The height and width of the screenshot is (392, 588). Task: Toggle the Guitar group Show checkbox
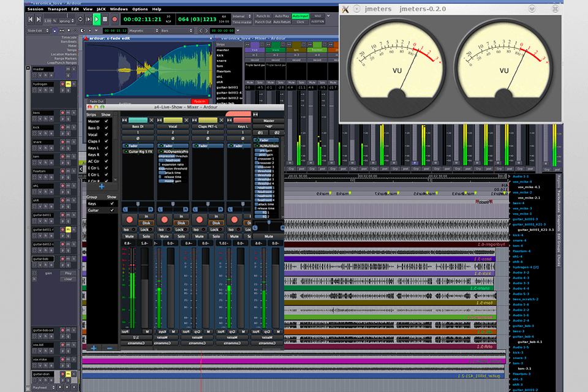(111, 210)
